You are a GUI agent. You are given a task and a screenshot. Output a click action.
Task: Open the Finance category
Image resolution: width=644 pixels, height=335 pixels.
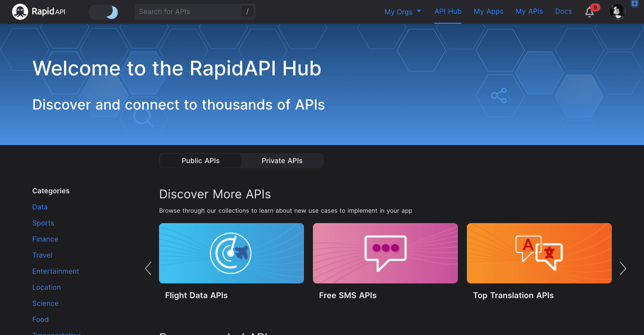[45, 239]
